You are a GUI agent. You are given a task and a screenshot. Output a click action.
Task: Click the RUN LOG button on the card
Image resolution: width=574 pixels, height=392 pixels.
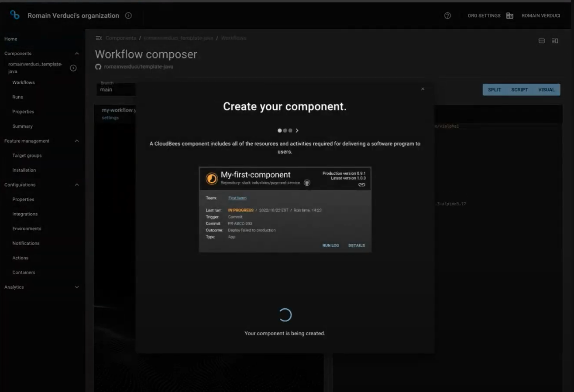pyautogui.click(x=331, y=245)
